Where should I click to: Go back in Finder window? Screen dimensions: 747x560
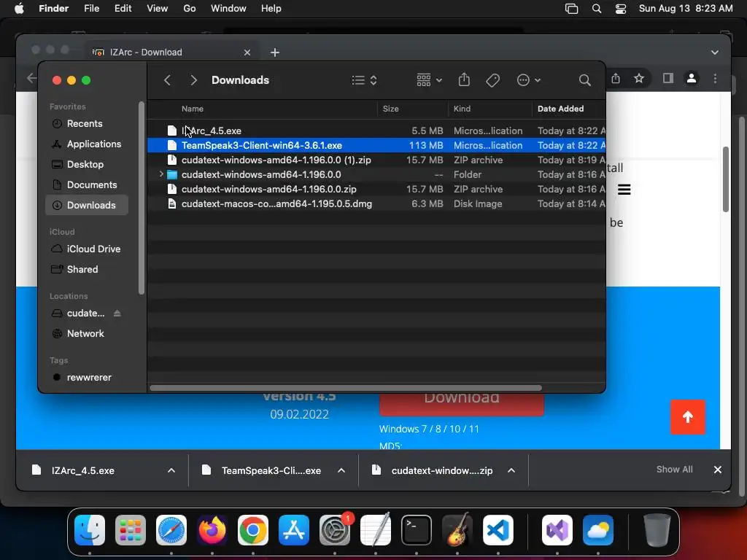tap(167, 80)
